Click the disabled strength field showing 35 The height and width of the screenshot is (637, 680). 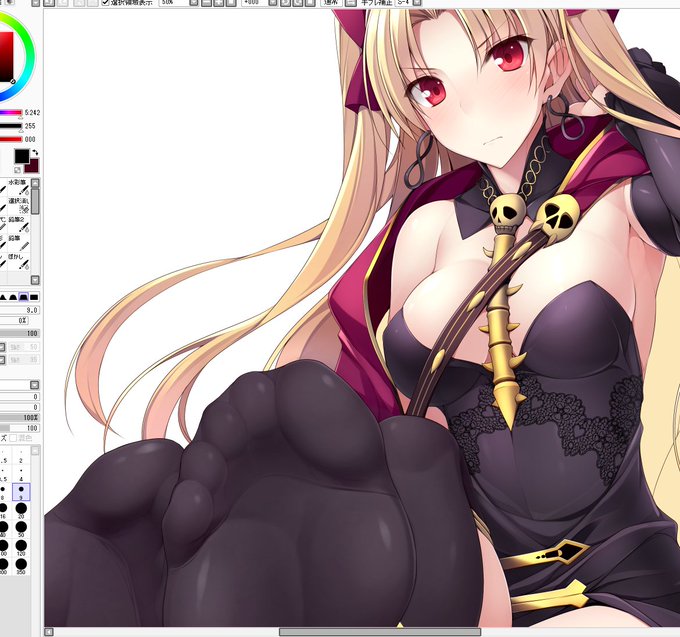tap(24, 359)
